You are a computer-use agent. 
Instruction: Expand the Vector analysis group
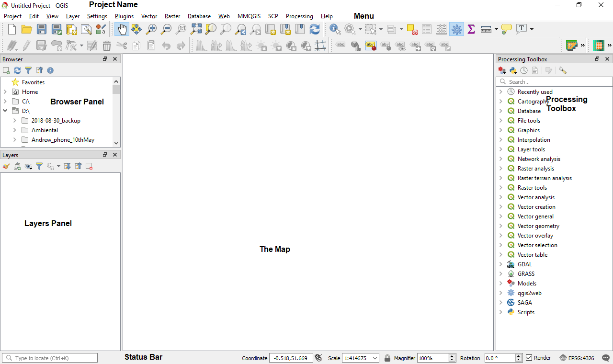[500, 197]
